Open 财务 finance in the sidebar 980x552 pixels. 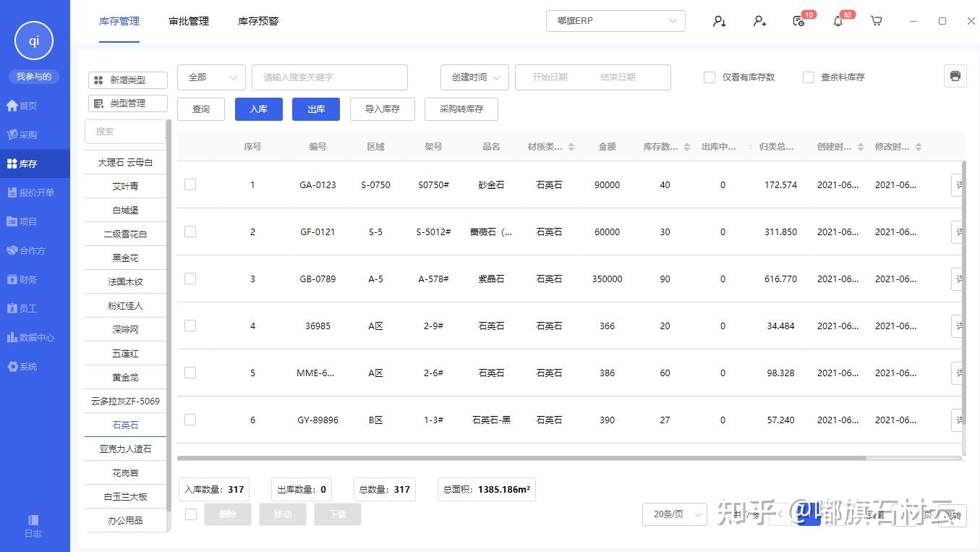(22, 279)
